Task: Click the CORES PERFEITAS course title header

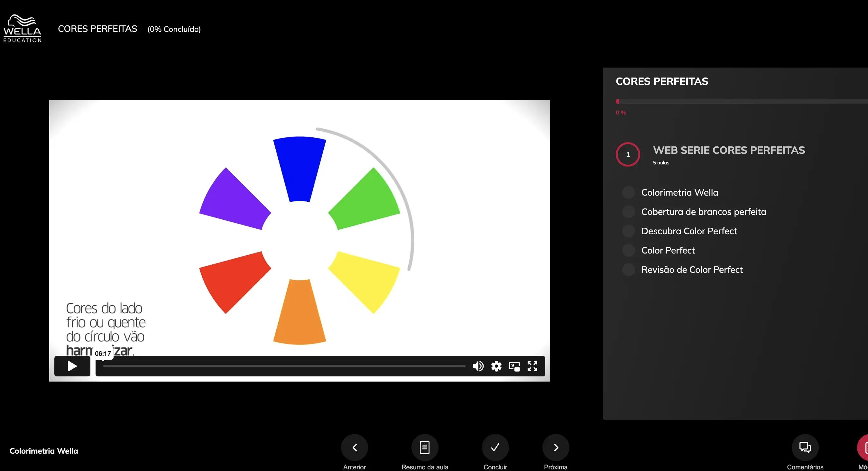Action: 97,29
